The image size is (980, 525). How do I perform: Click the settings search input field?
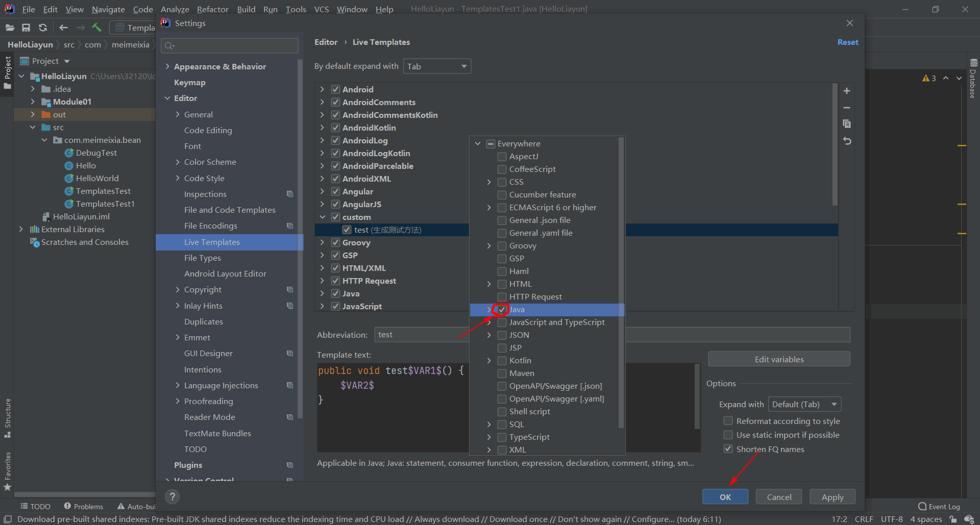(x=230, y=46)
